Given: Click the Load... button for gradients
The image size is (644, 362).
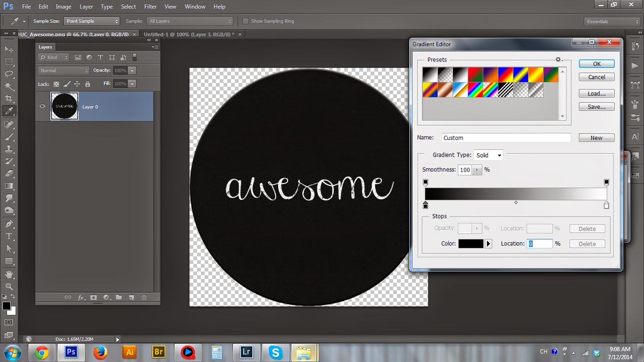Looking at the screenshot, I should coord(596,93).
